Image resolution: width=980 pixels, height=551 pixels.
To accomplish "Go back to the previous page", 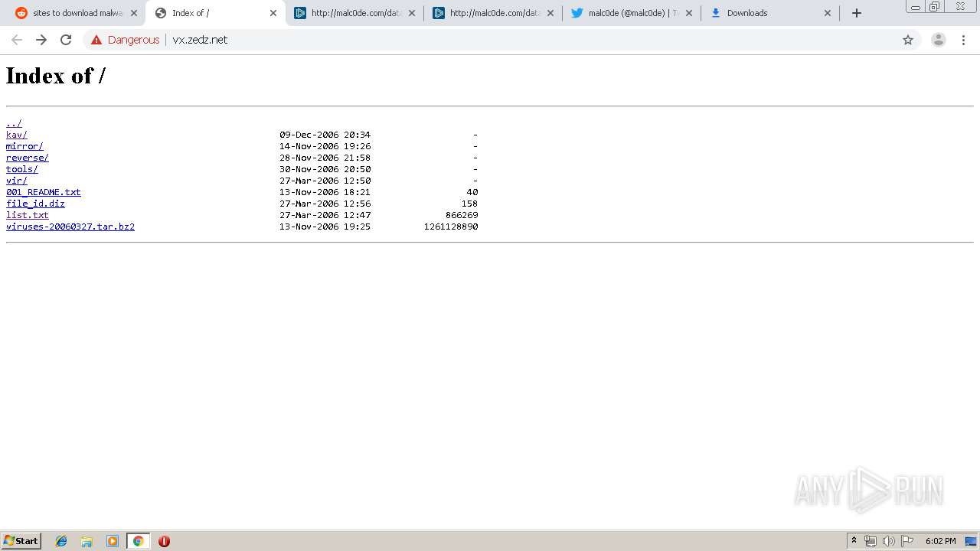I will pos(17,40).
